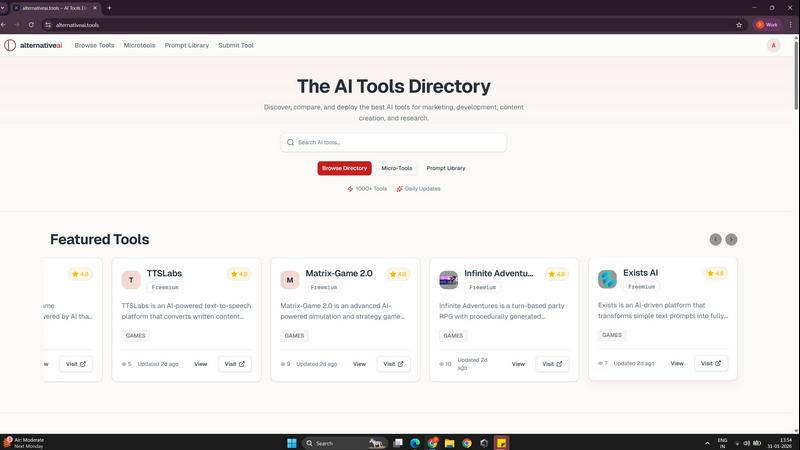Click the red Browse Directory button
This screenshot has width=800, height=450.
[344, 168]
